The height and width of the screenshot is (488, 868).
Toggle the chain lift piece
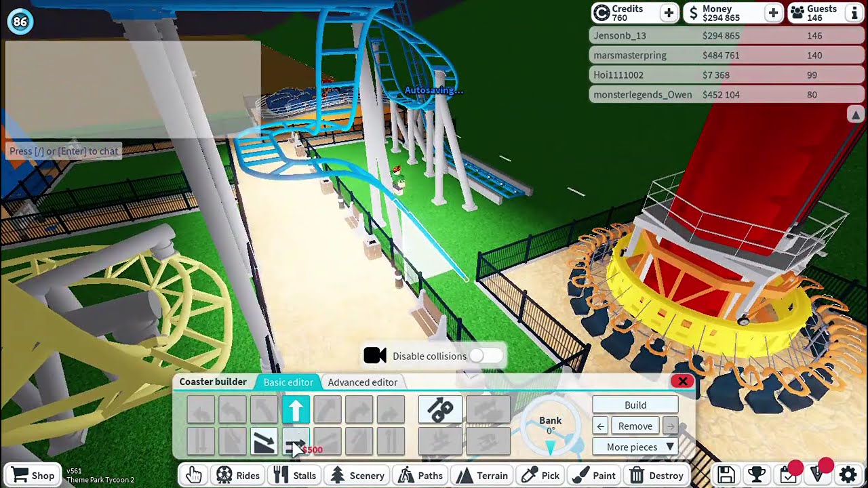(x=440, y=409)
